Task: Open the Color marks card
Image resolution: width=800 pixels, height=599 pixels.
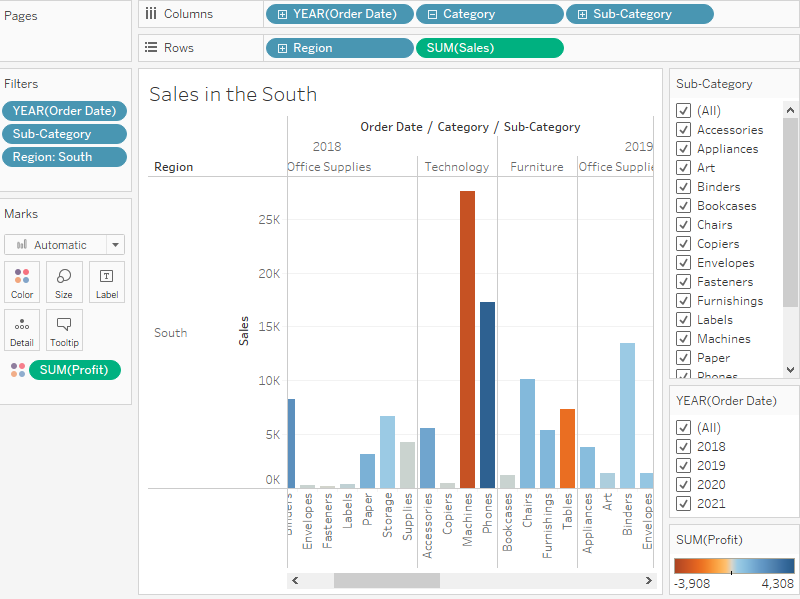Action: (x=22, y=281)
